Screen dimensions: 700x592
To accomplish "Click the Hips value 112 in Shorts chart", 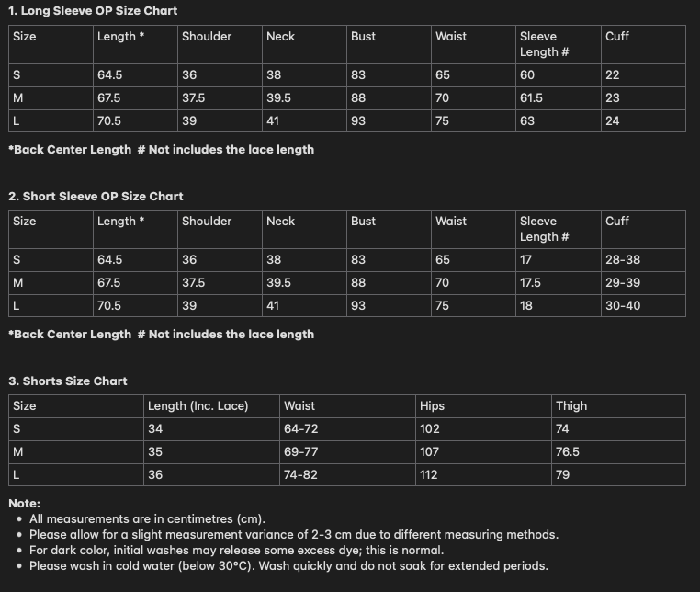I will pyautogui.click(x=430, y=474).
